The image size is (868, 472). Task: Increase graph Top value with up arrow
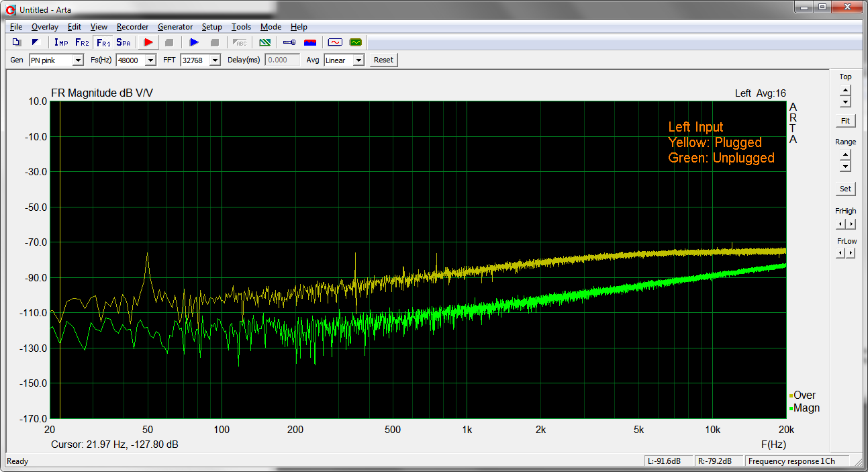845,90
